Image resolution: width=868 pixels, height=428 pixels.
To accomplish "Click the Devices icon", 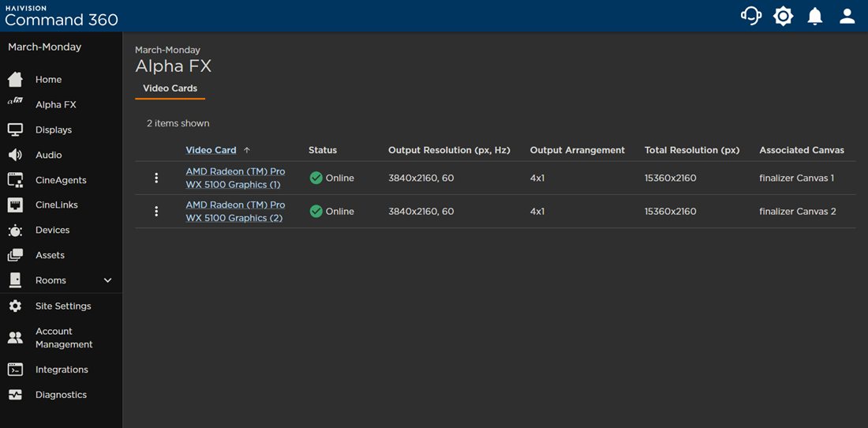I will coord(16,231).
